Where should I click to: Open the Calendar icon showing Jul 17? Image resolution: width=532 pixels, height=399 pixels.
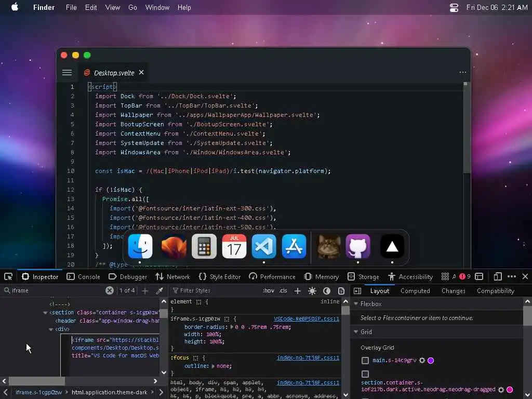coord(234,246)
